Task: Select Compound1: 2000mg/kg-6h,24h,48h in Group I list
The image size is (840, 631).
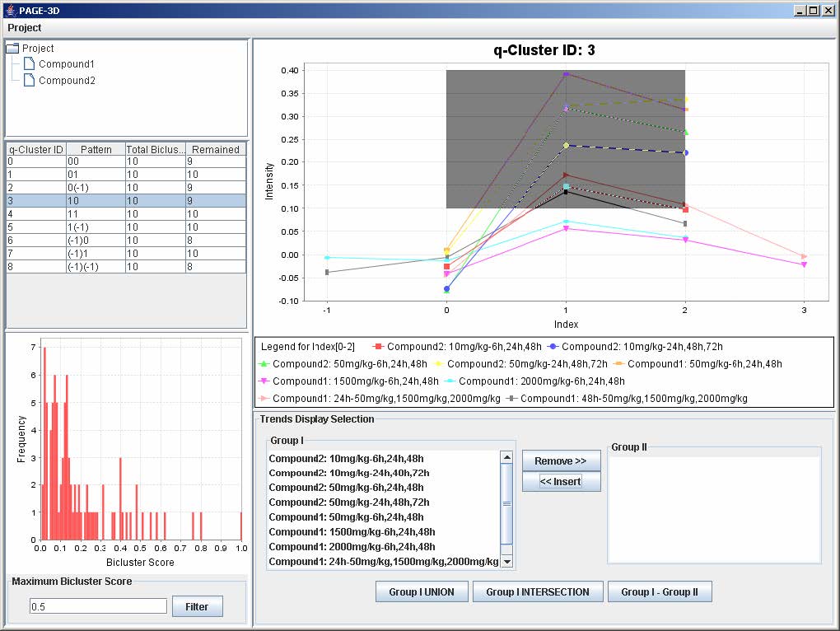Action: point(352,547)
